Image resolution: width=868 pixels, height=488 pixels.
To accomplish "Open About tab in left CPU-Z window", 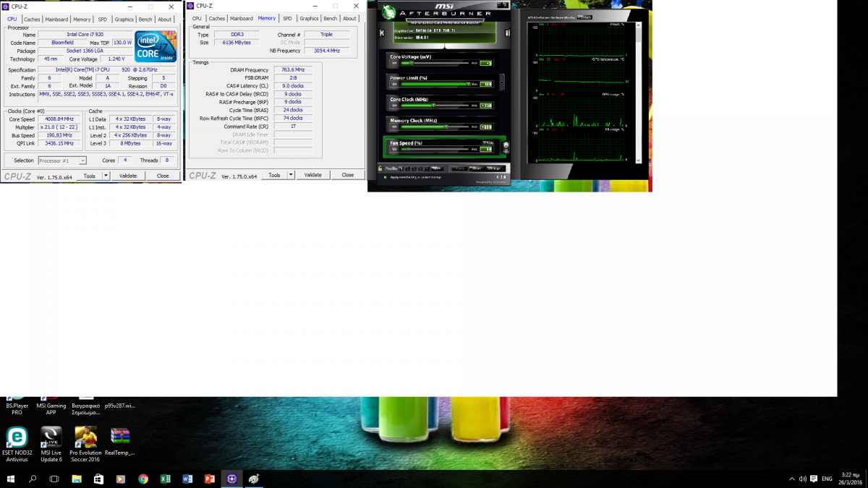I will [165, 20].
